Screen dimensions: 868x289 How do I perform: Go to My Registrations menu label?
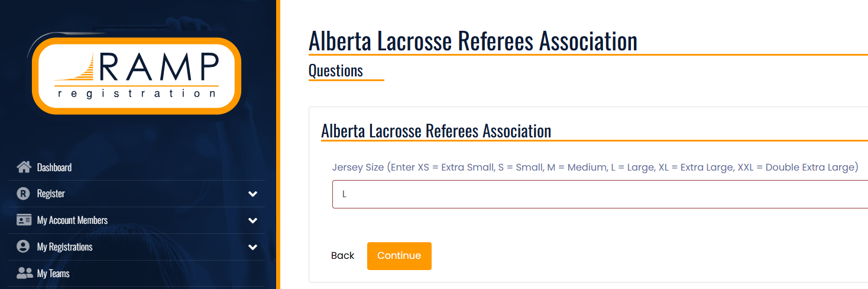64,247
